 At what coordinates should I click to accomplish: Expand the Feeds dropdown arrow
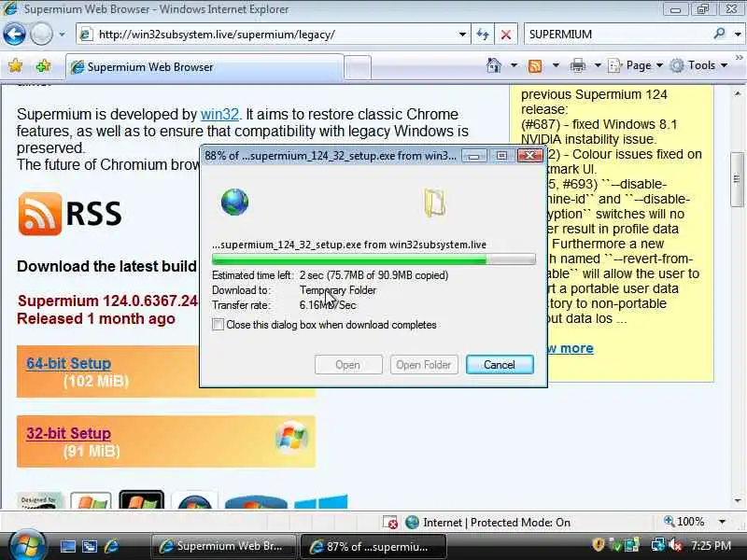[x=556, y=65]
